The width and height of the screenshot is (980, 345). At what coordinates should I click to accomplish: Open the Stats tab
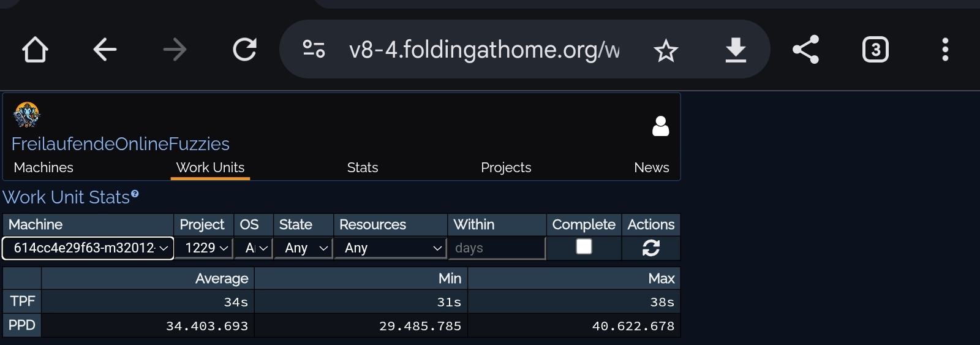(363, 167)
